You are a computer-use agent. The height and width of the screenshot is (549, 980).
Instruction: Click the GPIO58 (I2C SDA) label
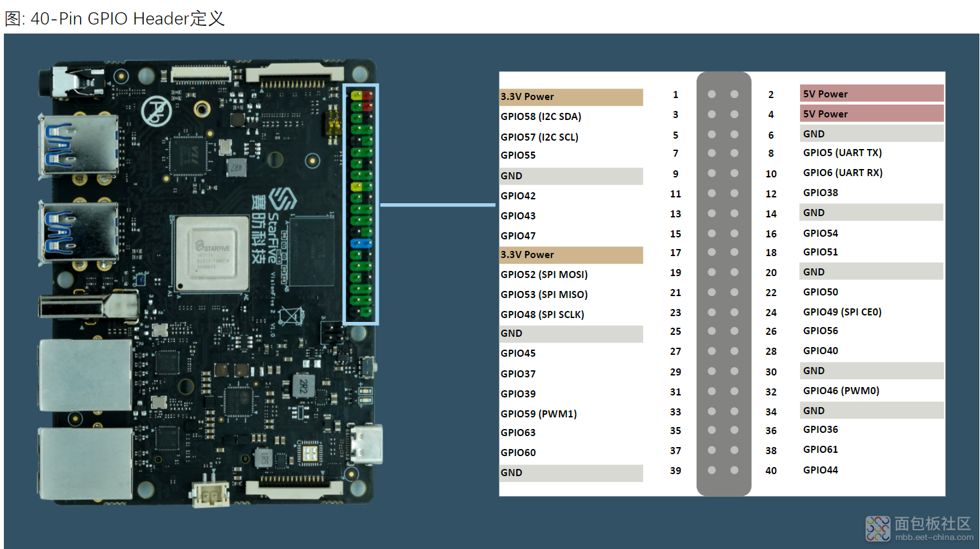[541, 117]
